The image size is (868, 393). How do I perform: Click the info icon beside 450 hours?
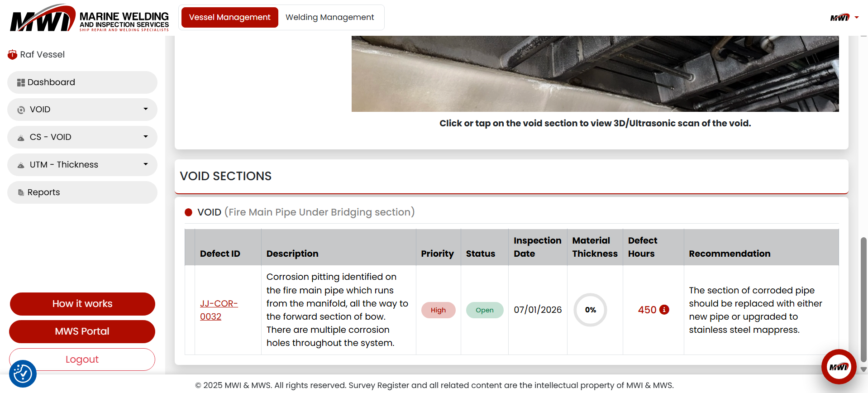pos(664,310)
